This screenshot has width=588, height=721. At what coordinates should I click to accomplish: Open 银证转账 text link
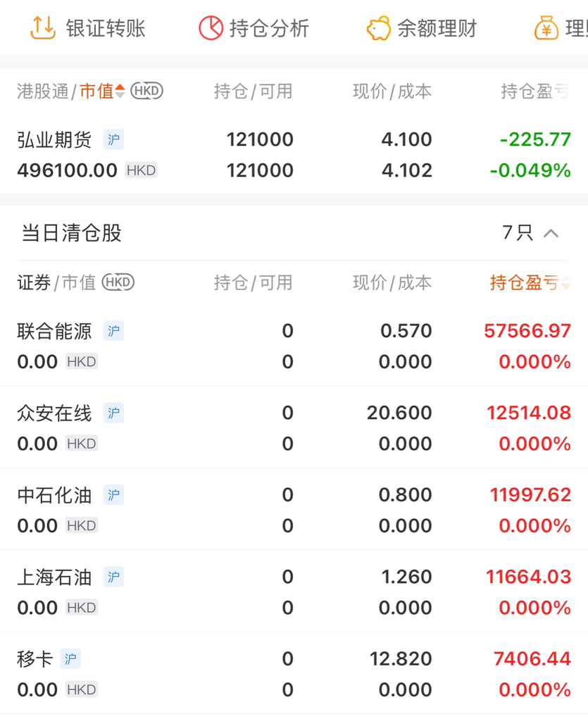point(106,28)
